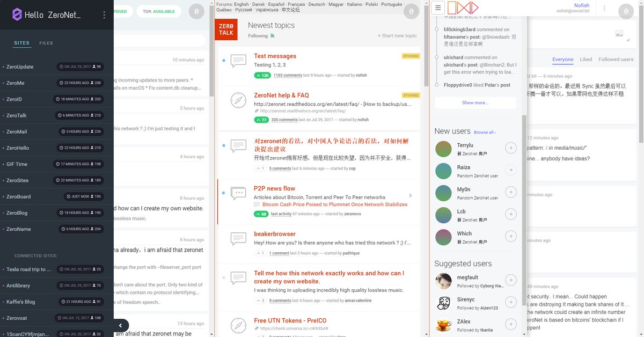Collapse the sidebar with the left arrow button
644x337 pixels.
click(x=120, y=325)
